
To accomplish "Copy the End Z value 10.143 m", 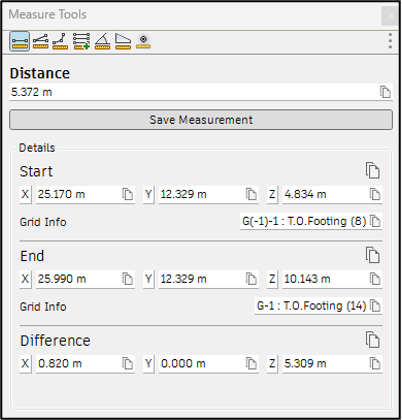I will click(375, 279).
